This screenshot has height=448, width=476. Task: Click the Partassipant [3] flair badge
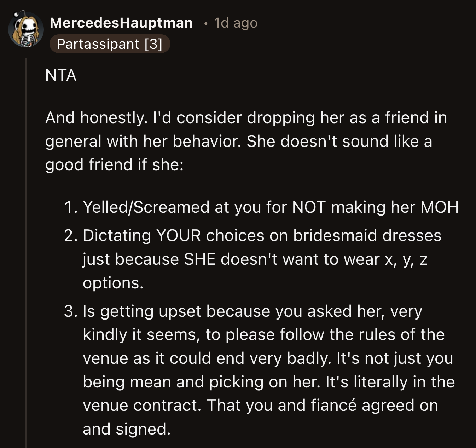[110, 44]
